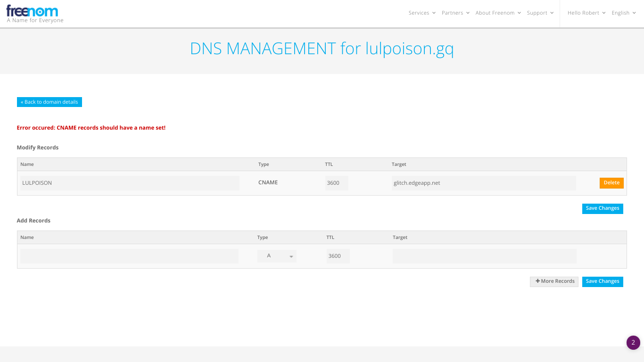Focus the Target field under Add Records

(x=485, y=256)
